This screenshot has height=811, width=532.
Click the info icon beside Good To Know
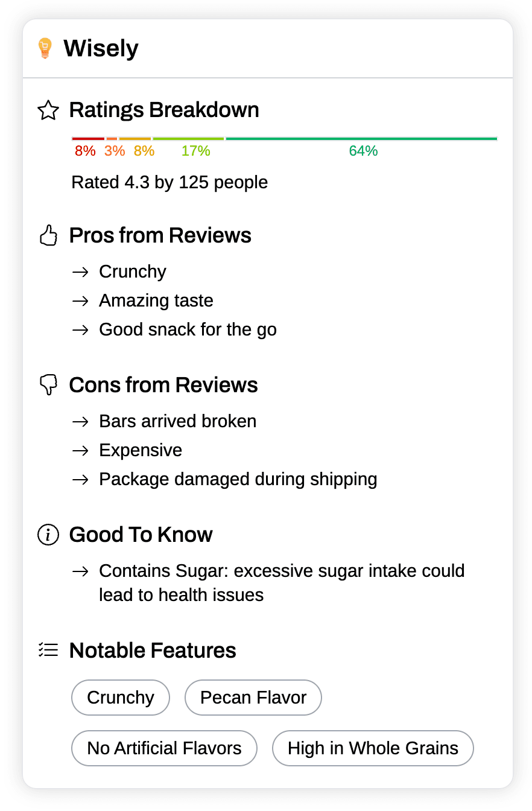click(48, 535)
